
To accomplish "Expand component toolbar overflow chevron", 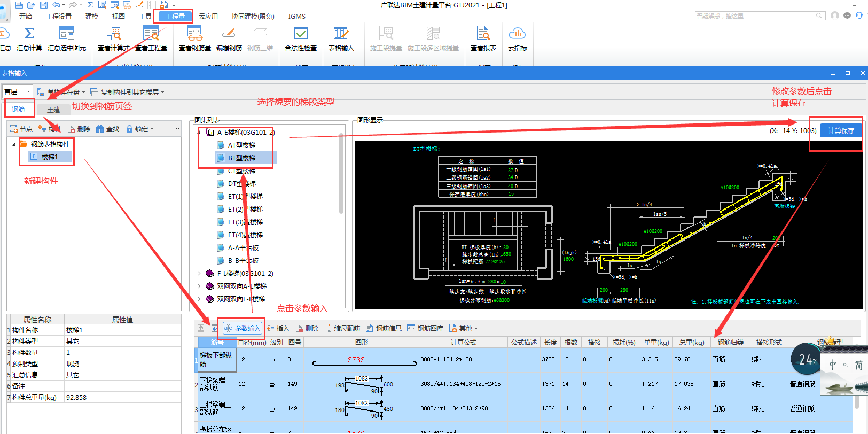I will coord(177,129).
